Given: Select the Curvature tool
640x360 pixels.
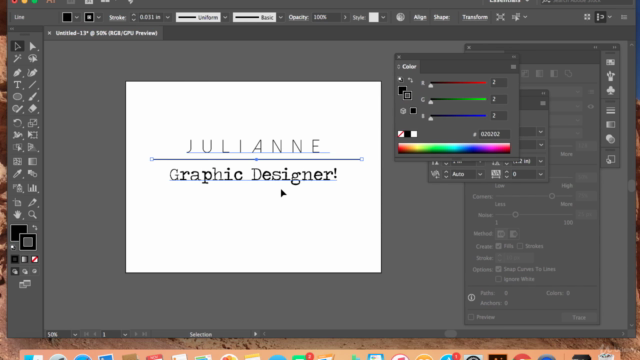Looking at the screenshot, I should click(x=33, y=73).
